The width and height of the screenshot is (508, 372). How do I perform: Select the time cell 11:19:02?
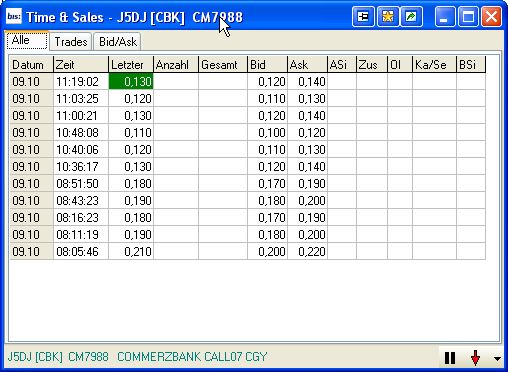[81, 82]
